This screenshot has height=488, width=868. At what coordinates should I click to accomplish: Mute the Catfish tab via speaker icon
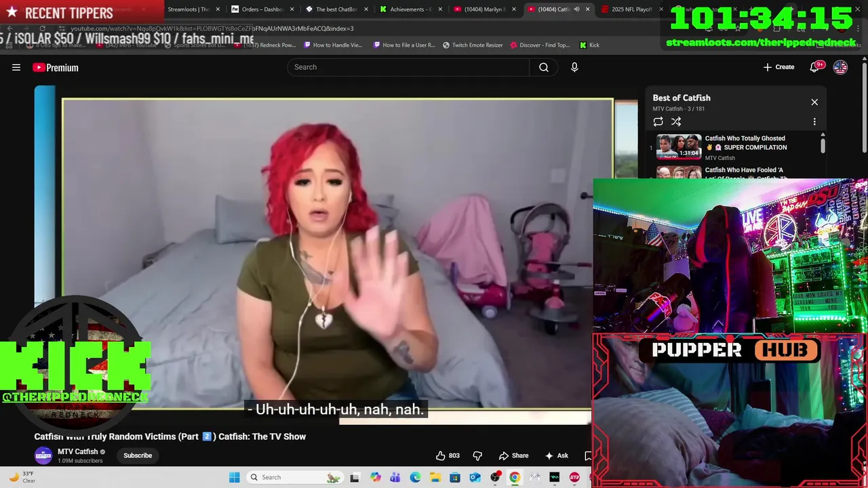pos(576,9)
